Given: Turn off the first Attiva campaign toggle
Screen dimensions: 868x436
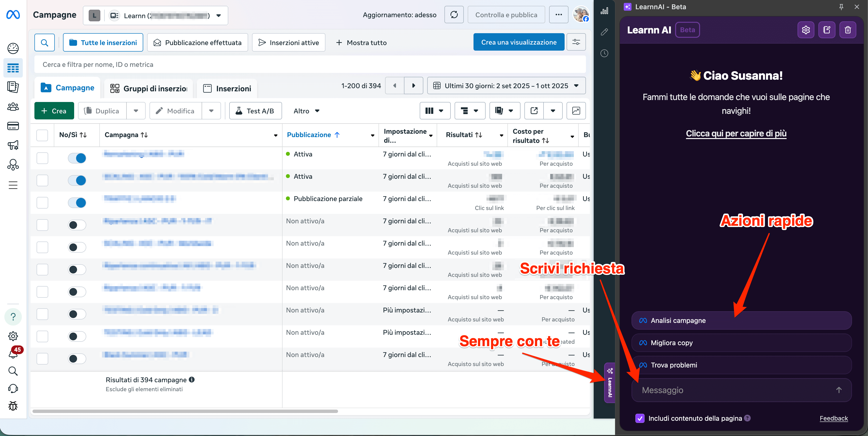Looking at the screenshot, I should point(77,158).
